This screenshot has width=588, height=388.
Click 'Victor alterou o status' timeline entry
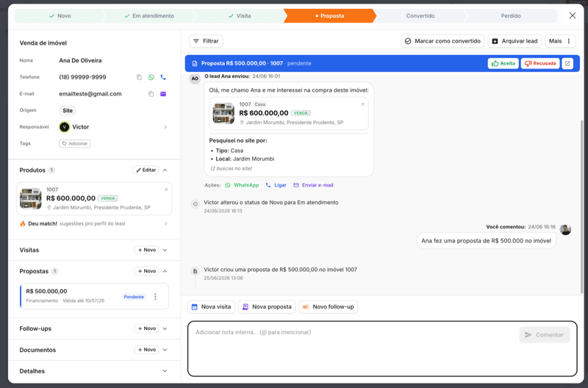pyautogui.click(x=271, y=202)
